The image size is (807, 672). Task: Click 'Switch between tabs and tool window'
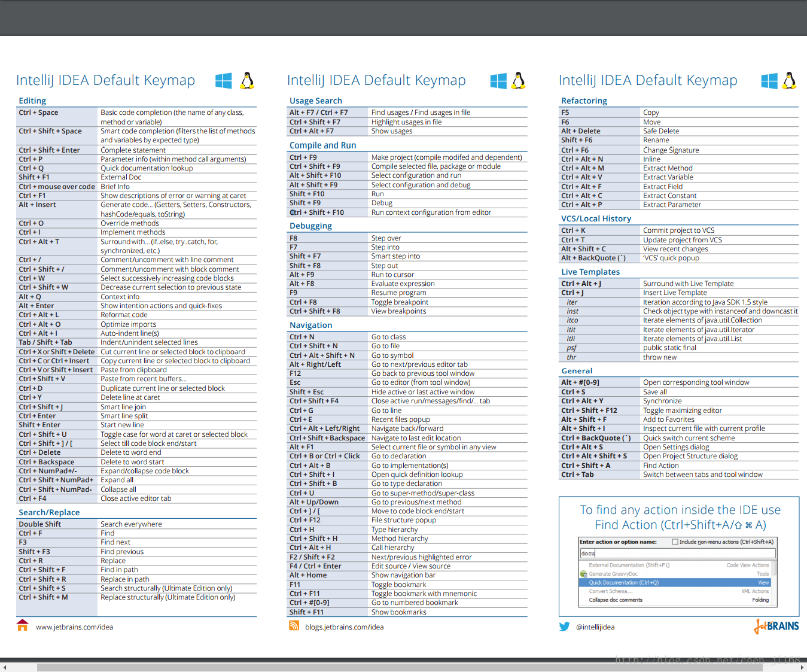click(x=703, y=475)
